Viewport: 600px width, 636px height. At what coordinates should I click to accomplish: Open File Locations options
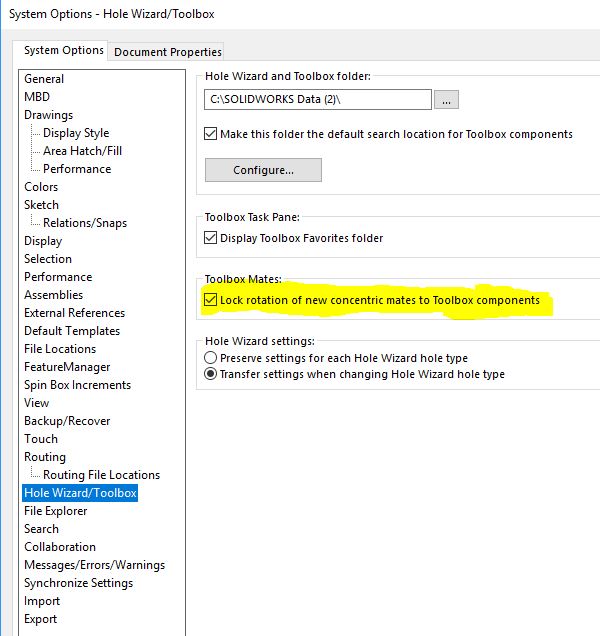tap(60, 349)
